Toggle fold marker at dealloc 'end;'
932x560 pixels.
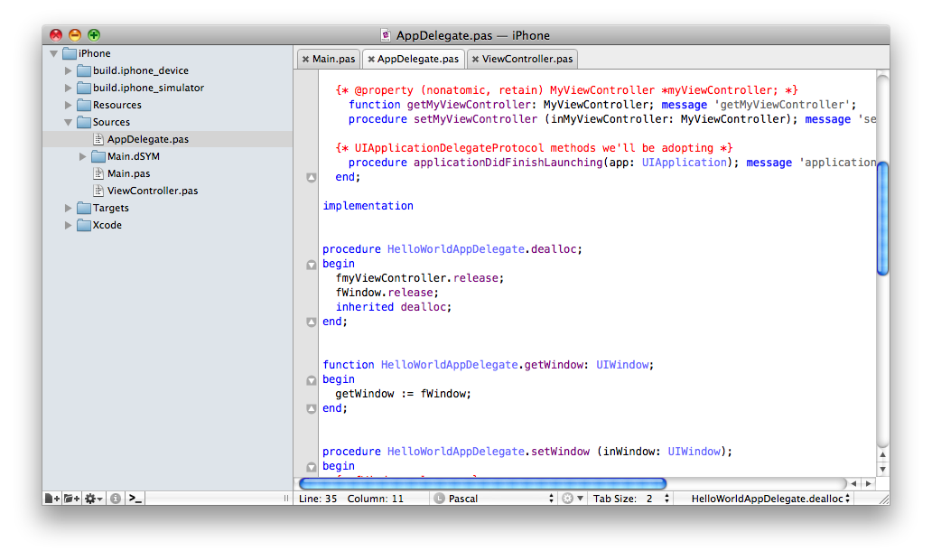point(311,322)
